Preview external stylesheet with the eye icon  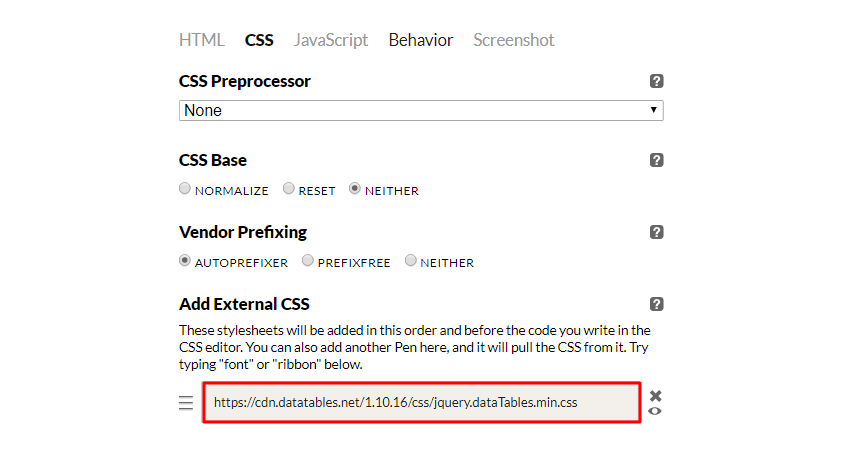(655, 411)
